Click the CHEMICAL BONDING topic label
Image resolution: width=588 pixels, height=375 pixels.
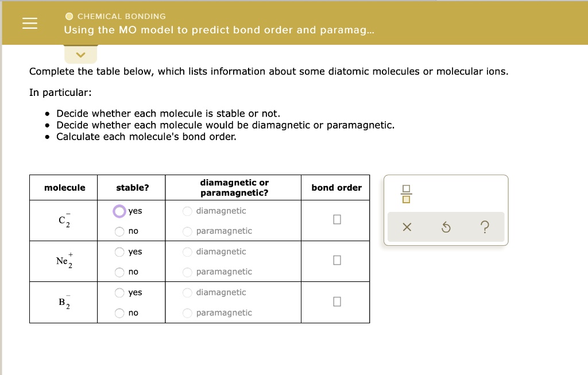(x=122, y=17)
